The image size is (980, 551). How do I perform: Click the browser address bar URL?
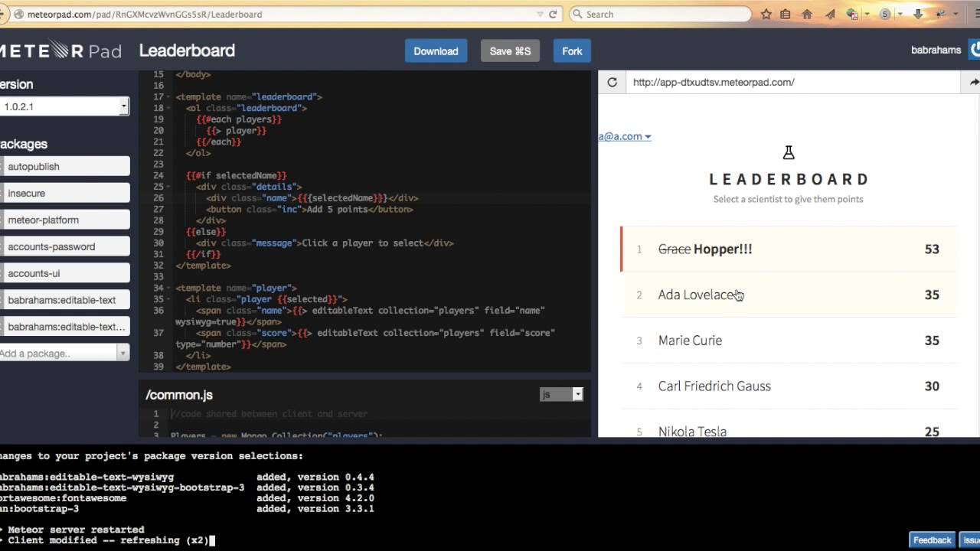(145, 14)
